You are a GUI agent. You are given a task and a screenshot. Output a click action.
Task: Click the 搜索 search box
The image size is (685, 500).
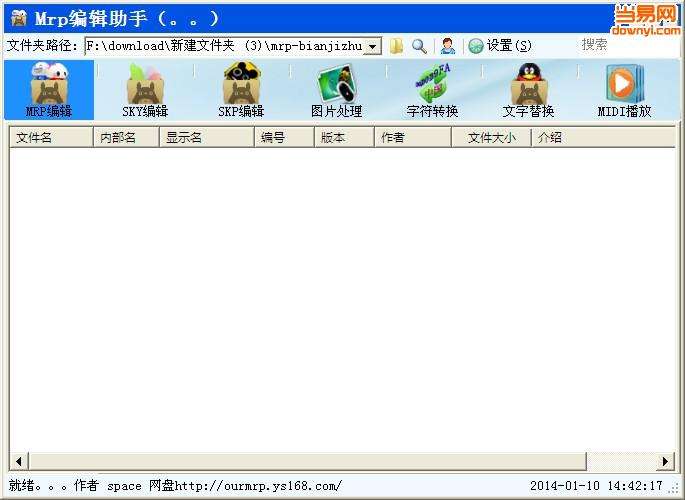click(x=628, y=45)
